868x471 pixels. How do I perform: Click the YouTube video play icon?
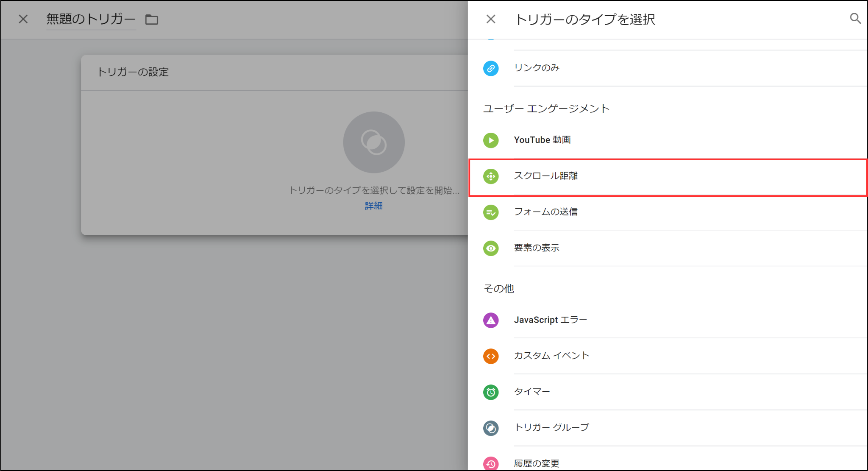pos(491,140)
